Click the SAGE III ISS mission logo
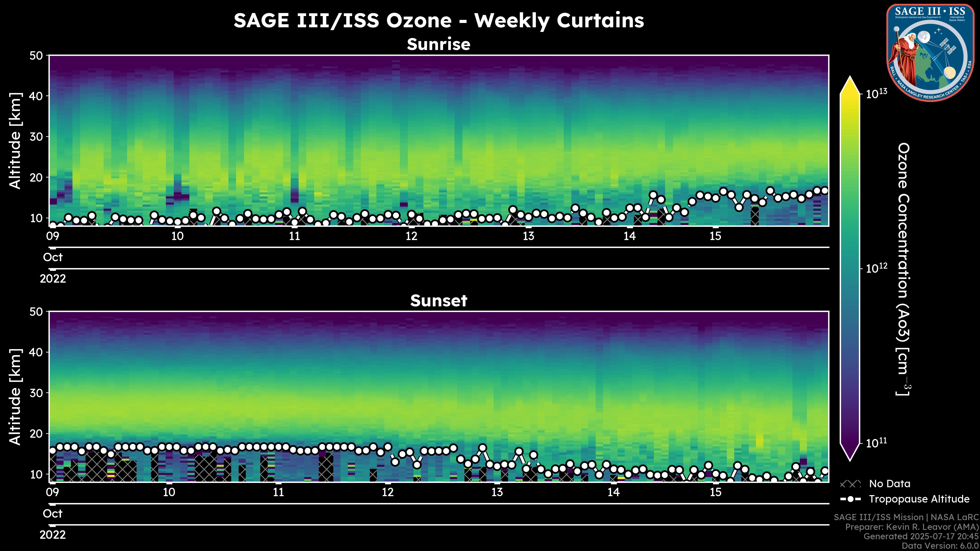980x551 pixels. click(x=930, y=53)
